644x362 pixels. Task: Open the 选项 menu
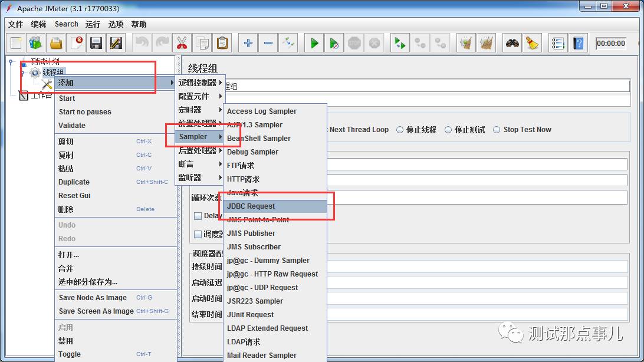(116, 24)
